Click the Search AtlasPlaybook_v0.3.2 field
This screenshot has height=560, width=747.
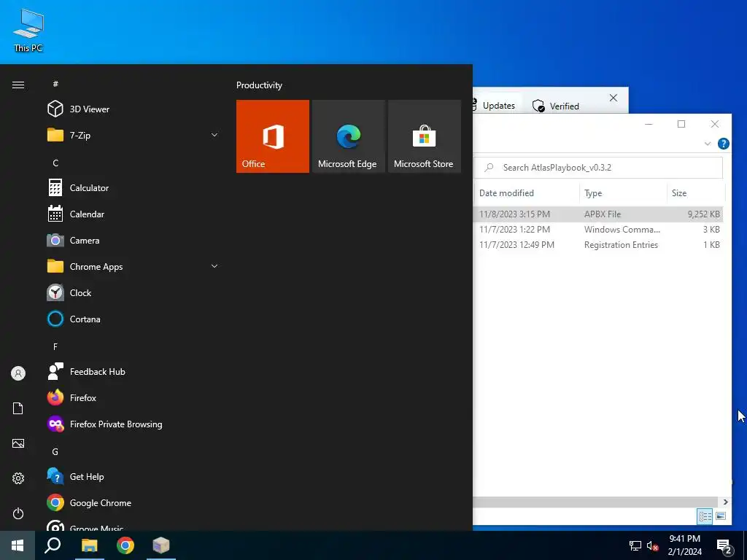coord(598,168)
